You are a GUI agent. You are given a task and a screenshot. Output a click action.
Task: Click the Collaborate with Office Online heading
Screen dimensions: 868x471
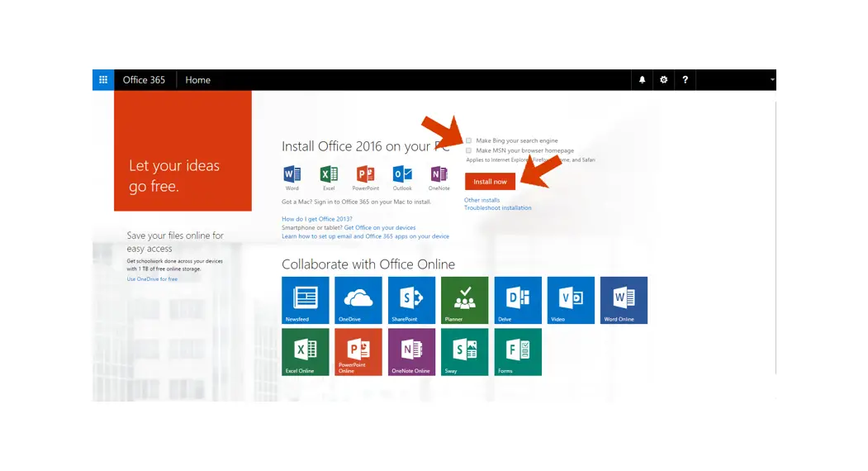coord(368,264)
